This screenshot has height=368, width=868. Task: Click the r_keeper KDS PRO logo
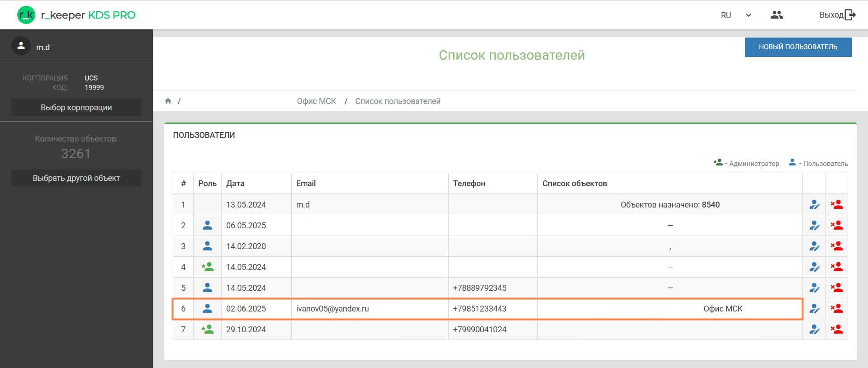pyautogui.click(x=76, y=15)
